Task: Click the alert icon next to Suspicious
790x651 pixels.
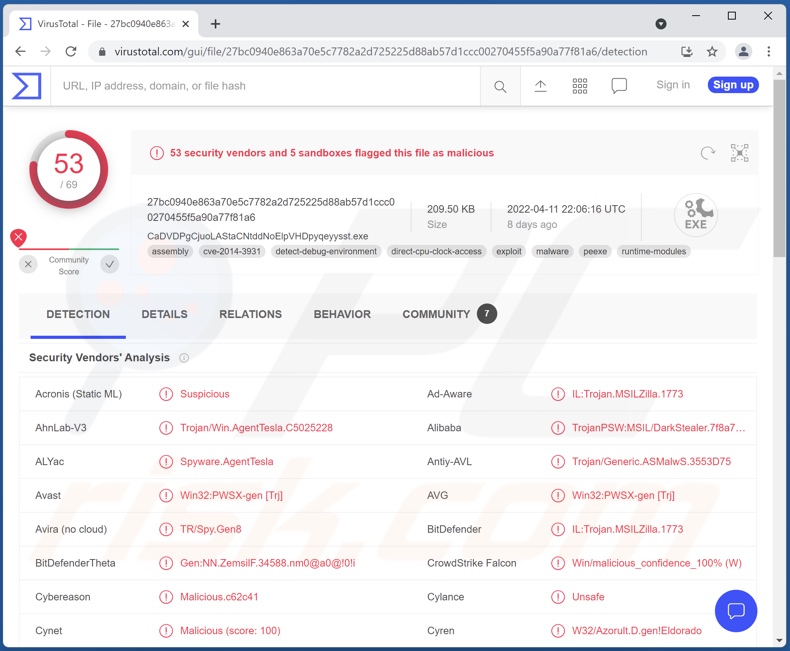Action: coord(166,394)
